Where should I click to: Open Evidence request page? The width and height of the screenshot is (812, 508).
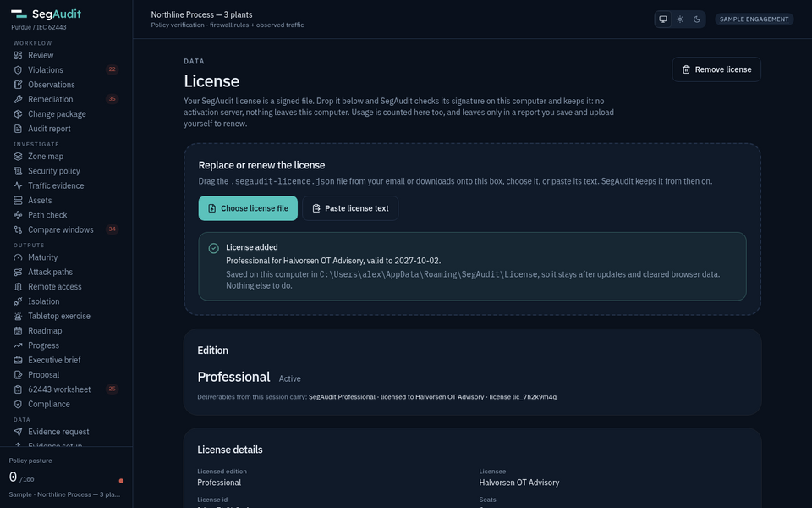(66, 432)
